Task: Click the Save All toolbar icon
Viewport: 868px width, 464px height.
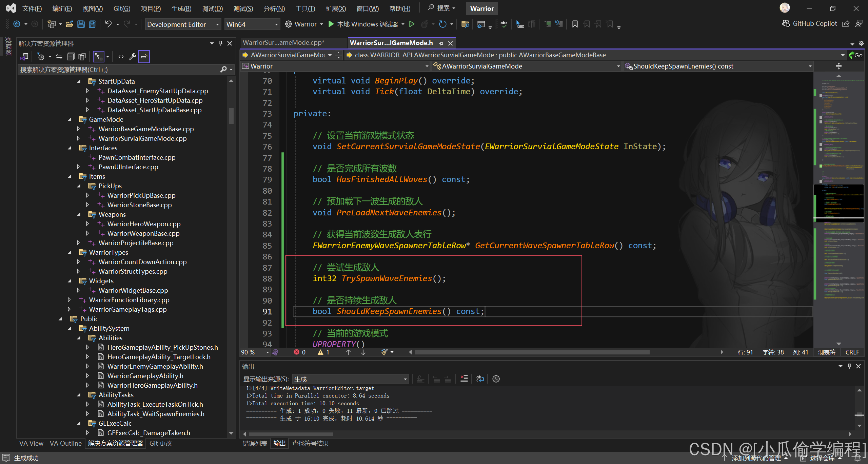Action: click(x=92, y=24)
